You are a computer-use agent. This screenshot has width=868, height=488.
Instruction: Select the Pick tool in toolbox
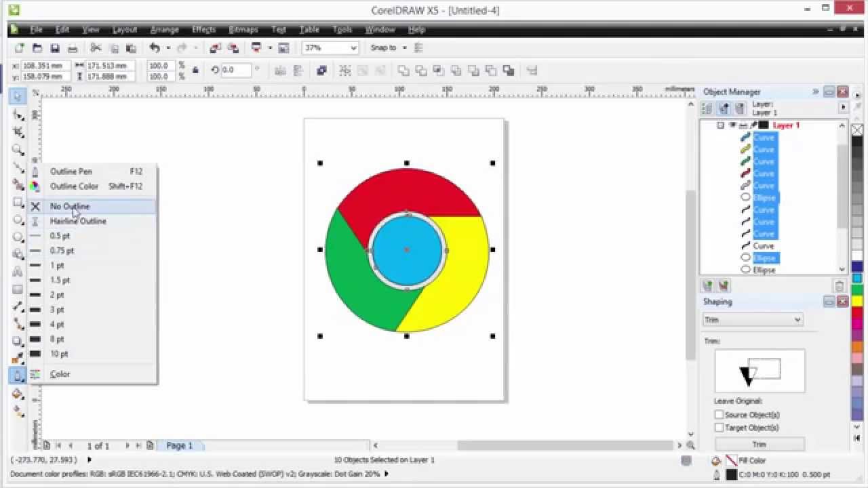point(18,97)
